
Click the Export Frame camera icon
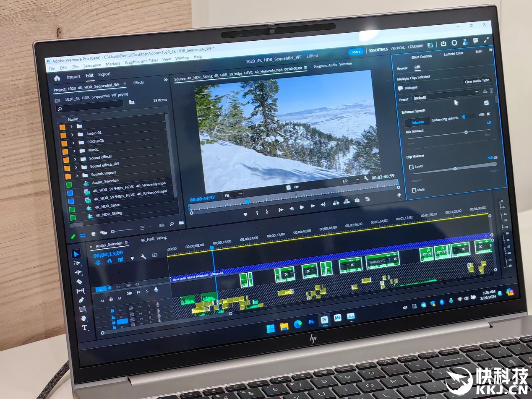357,201
